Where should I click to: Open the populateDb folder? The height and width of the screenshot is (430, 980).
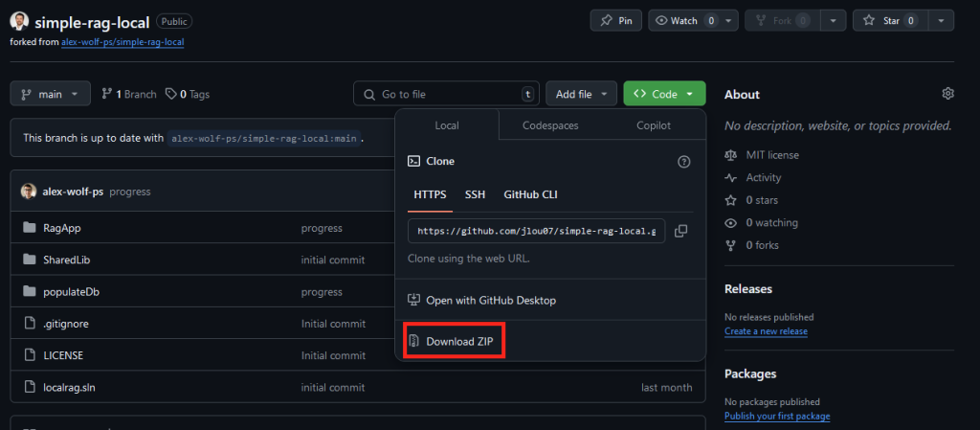(69, 292)
